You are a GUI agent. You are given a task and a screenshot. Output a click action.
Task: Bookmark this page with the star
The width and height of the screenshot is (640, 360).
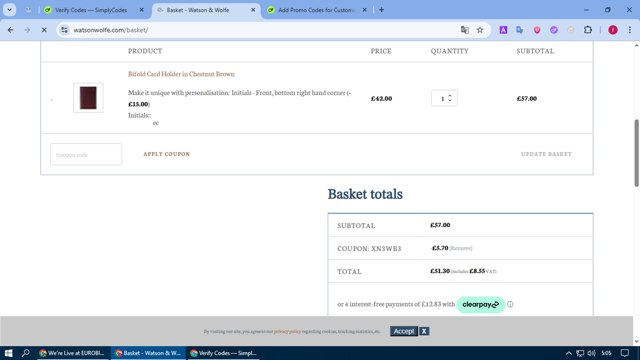point(480,30)
